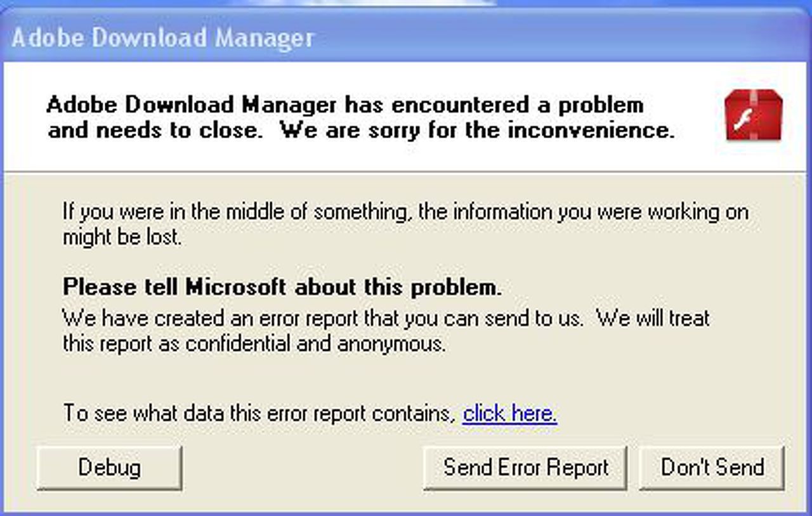Click the "Please tell Microsoft about this problem" heading
This screenshot has height=516, width=812.
(282, 287)
